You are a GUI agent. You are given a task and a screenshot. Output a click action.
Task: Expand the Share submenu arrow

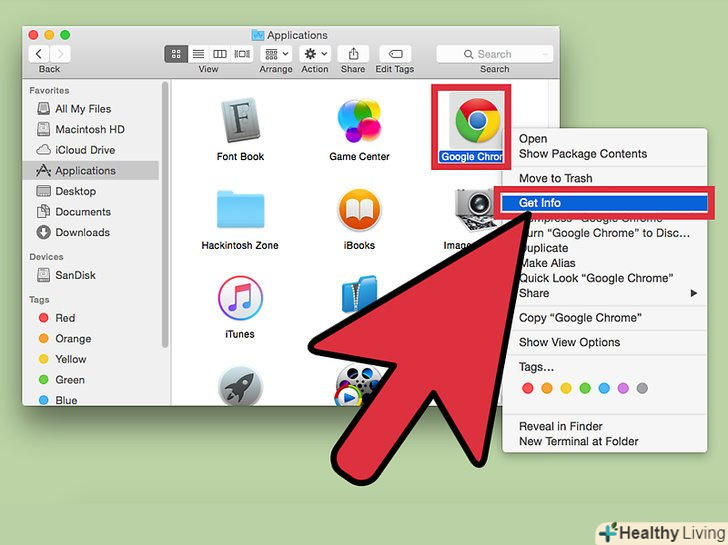694,293
